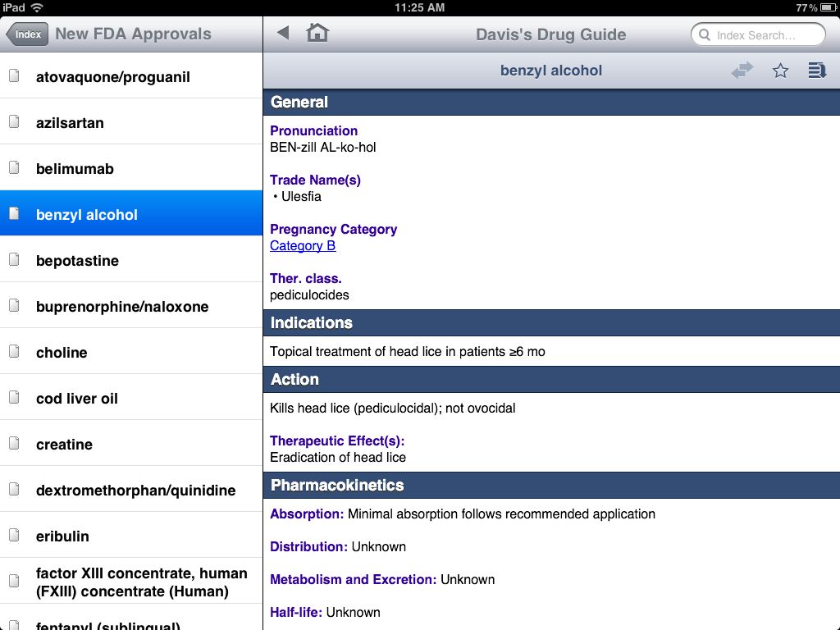Viewport: 840px width, 630px height.
Task: Tap document icon beside choline
Action: point(15,352)
